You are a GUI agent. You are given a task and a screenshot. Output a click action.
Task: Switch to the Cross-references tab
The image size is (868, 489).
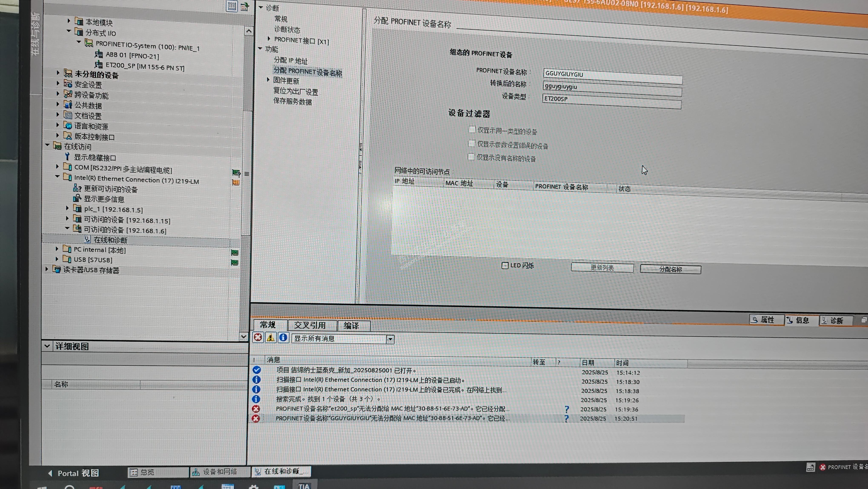pyautogui.click(x=310, y=325)
